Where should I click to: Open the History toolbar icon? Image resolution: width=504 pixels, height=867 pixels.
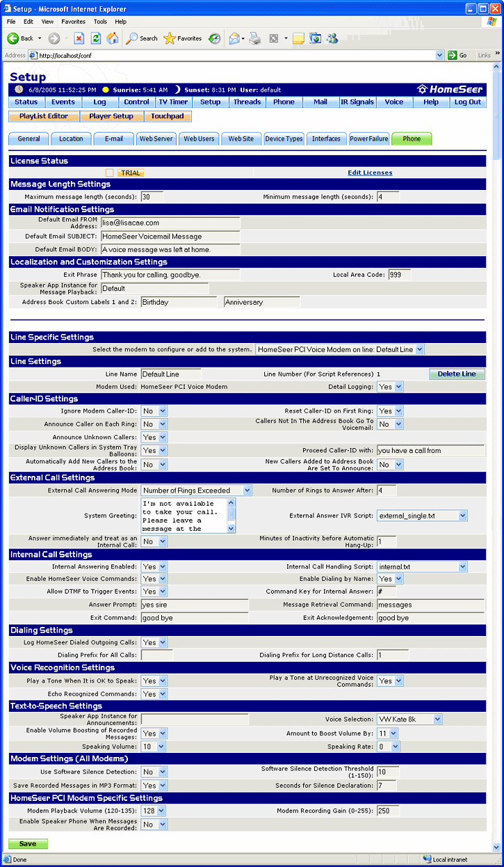click(x=214, y=38)
